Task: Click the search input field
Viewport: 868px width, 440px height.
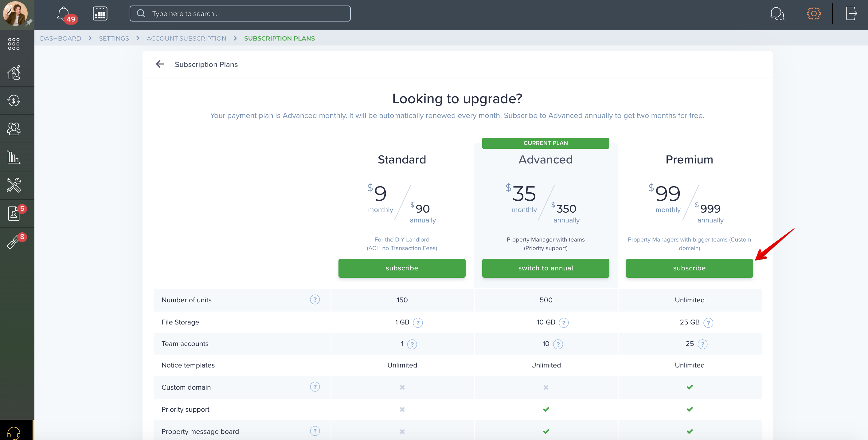Action: (240, 14)
